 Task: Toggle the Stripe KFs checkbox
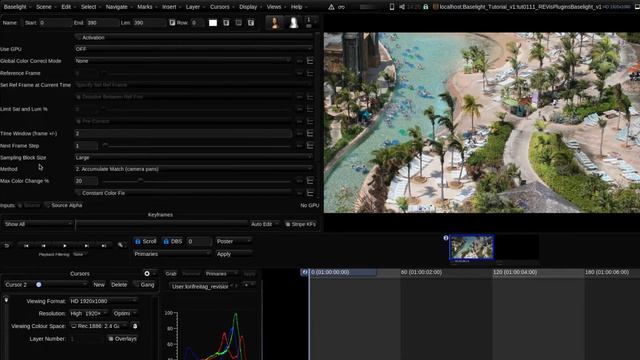[x=288, y=224]
